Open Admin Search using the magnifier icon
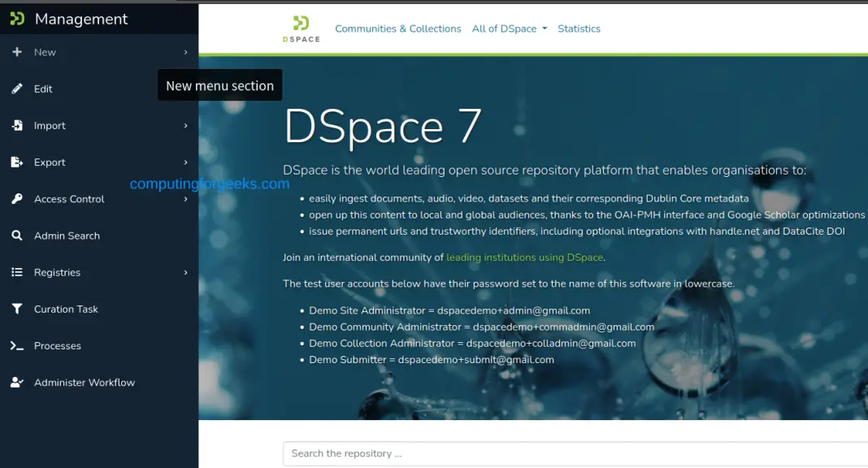 (x=18, y=236)
